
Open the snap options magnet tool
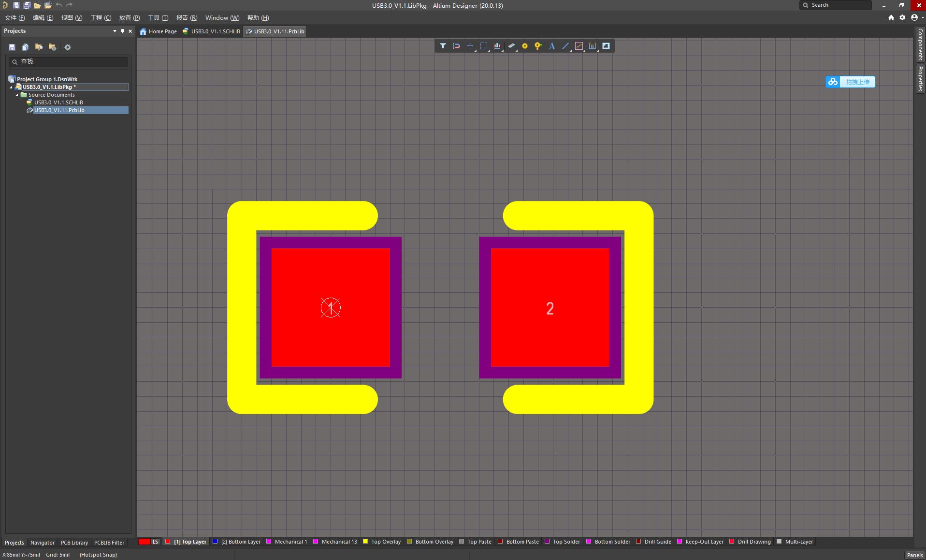tap(456, 46)
